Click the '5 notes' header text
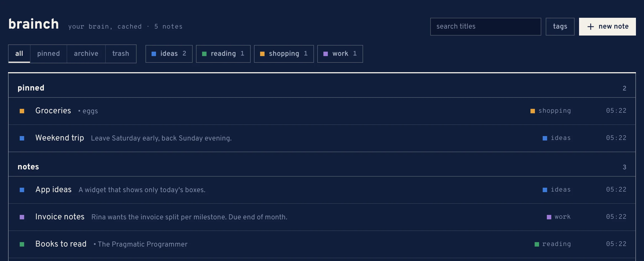Screen dimensions: 644x261 168,27
